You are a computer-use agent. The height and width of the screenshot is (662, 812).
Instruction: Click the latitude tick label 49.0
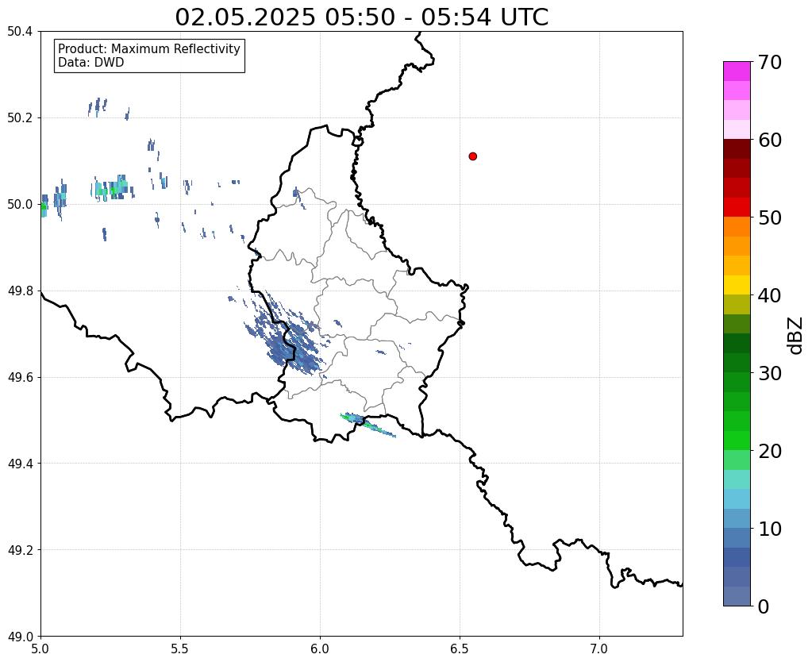click(20, 637)
